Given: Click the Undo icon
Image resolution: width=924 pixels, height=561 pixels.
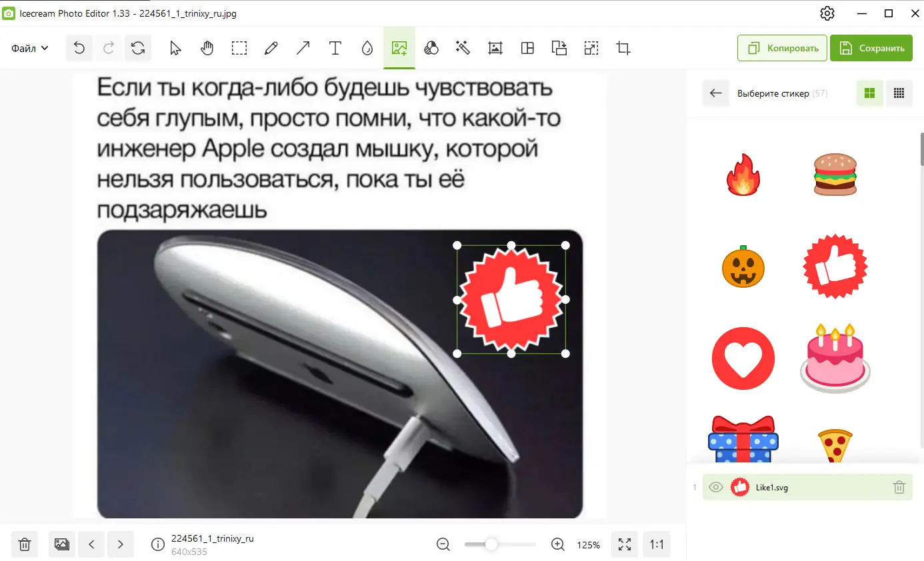Looking at the screenshot, I should coord(79,47).
